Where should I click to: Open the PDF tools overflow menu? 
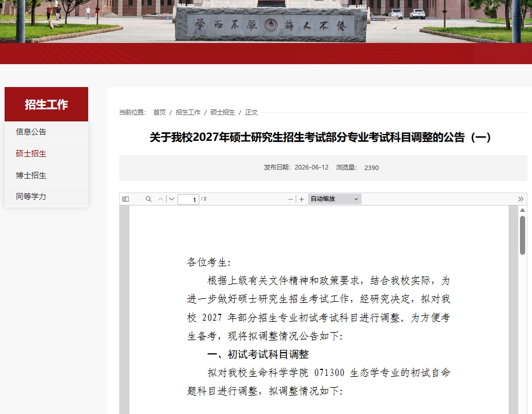click(521, 199)
